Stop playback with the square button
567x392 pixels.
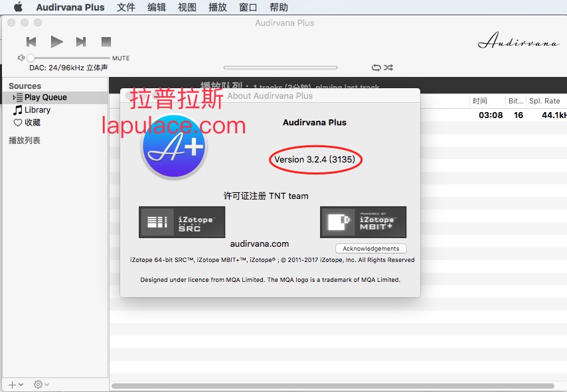pyautogui.click(x=106, y=42)
